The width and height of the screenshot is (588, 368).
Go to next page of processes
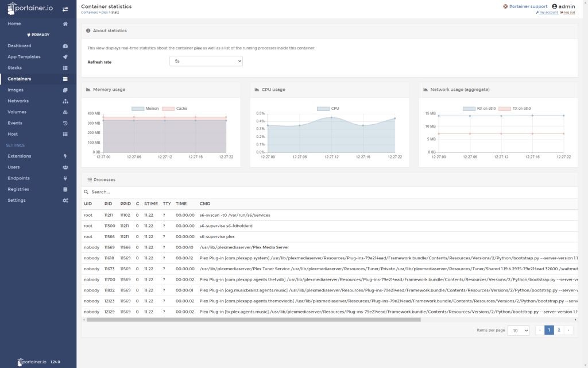click(568, 331)
